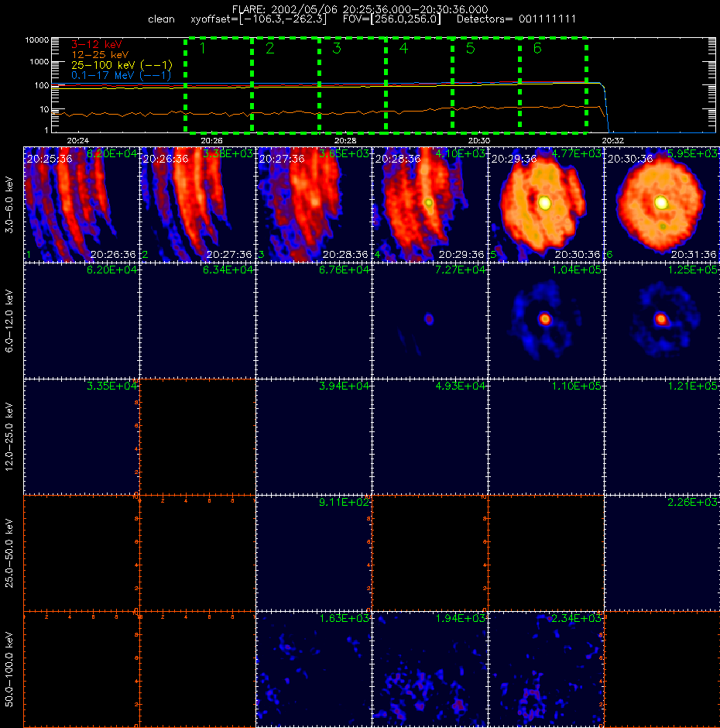The height and width of the screenshot is (728, 720).
Task: Click the '1000' y-axis label on the light curve
Action: coord(39,62)
